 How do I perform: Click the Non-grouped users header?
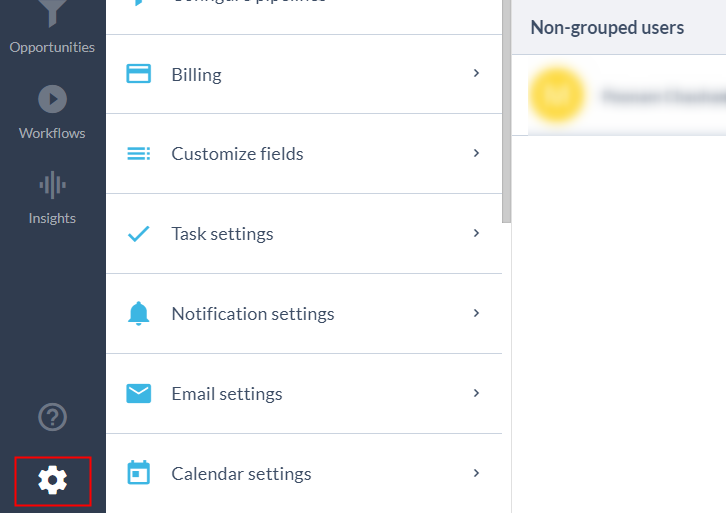(x=607, y=28)
